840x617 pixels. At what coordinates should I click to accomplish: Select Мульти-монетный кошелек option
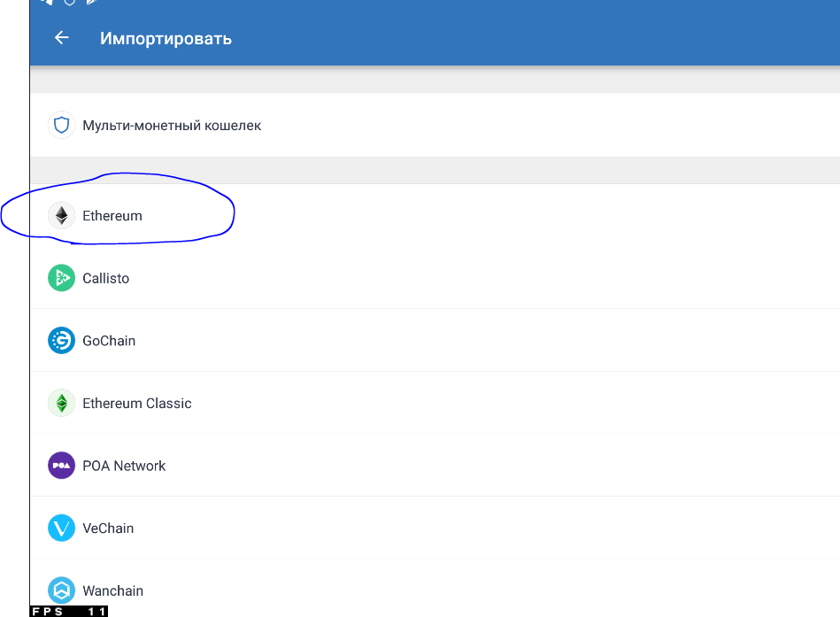435,125
